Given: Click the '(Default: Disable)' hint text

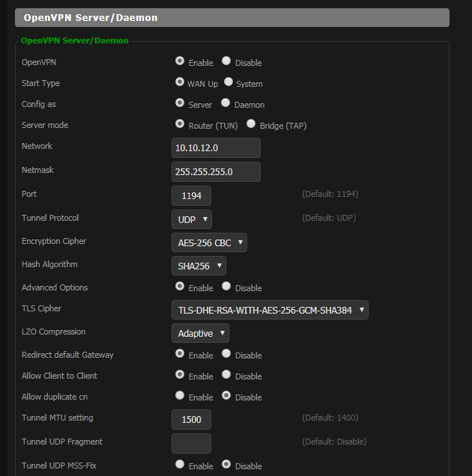Looking at the screenshot, I should pyautogui.click(x=334, y=442).
